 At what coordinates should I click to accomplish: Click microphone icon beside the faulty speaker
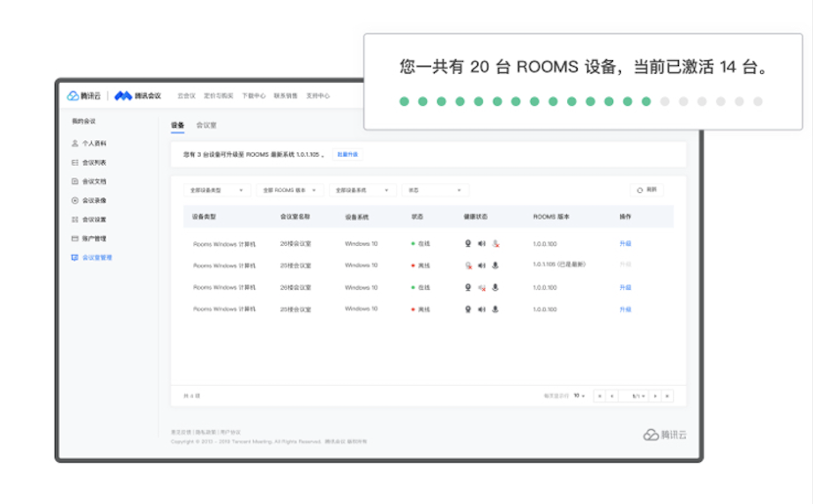pos(496,287)
